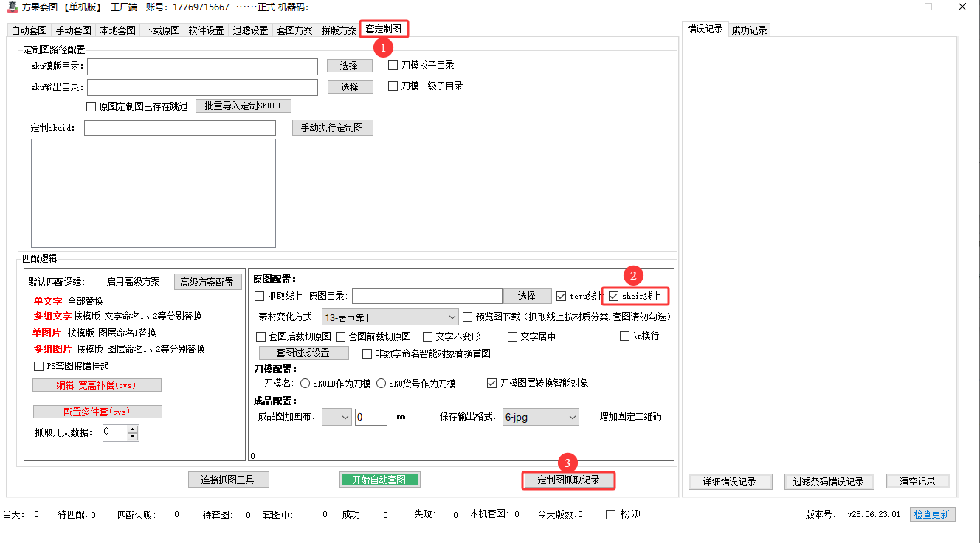The image size is (980, 543).
Task: Select the 拼版方案 tab
Action: [x=339, y=30]
